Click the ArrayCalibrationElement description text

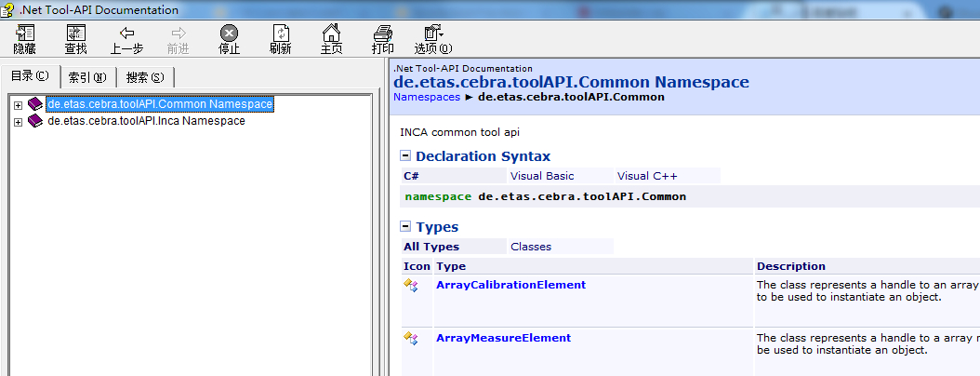tap(868, 291)
